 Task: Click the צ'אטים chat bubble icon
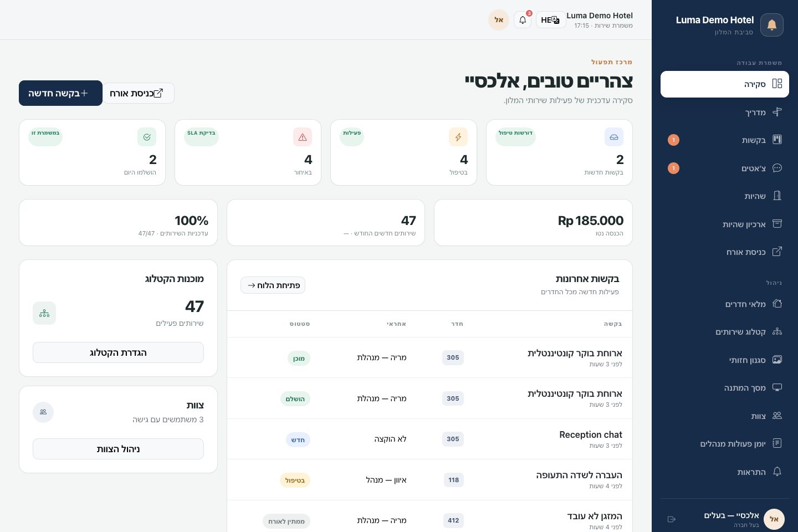click(x=777, y=168)
